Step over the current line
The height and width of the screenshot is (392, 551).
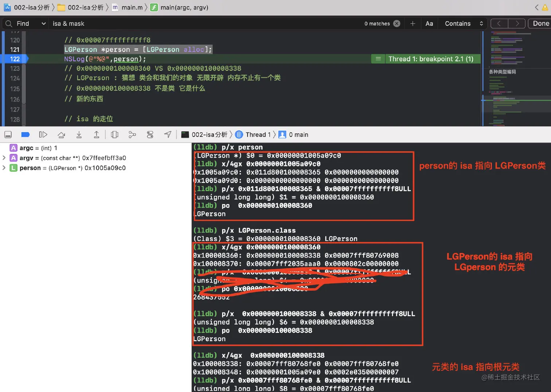tap(61, 135)
